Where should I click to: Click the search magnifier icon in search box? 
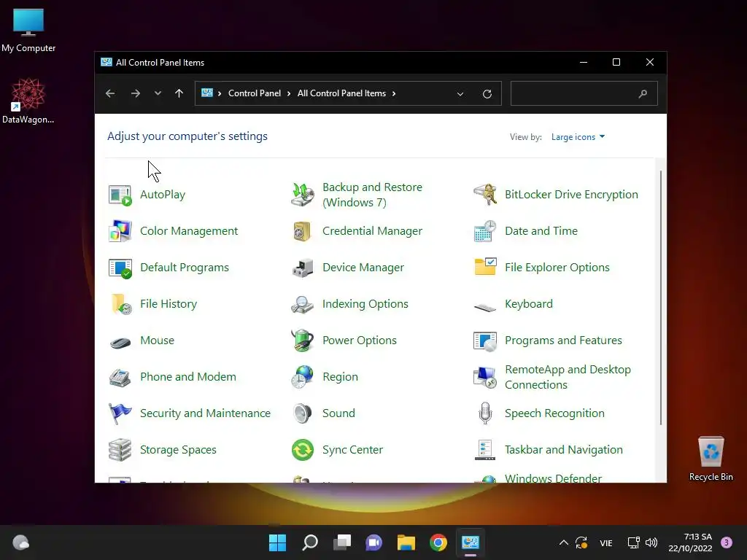tap(643, 94)
